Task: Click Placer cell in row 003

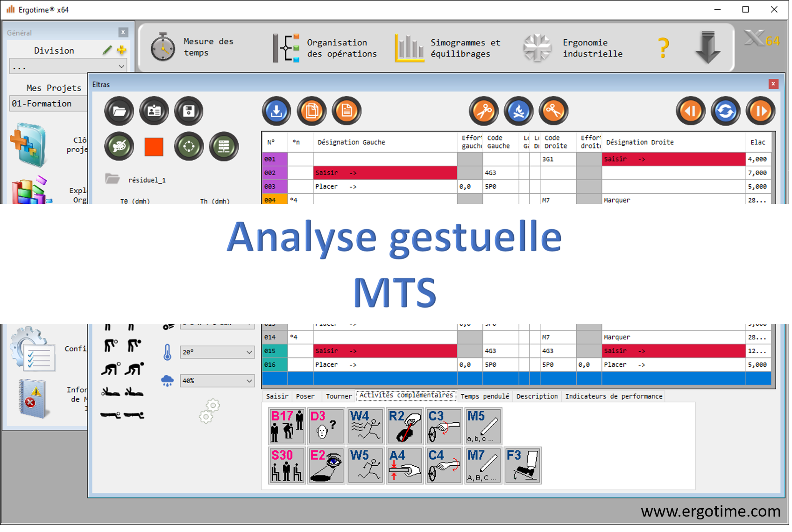Action: (385, 187)
